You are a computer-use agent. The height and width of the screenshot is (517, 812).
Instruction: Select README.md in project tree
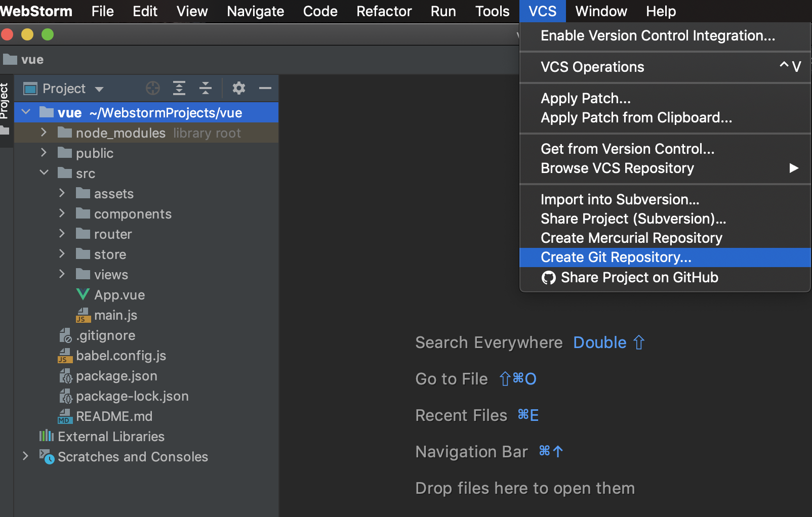pos(114,416)
